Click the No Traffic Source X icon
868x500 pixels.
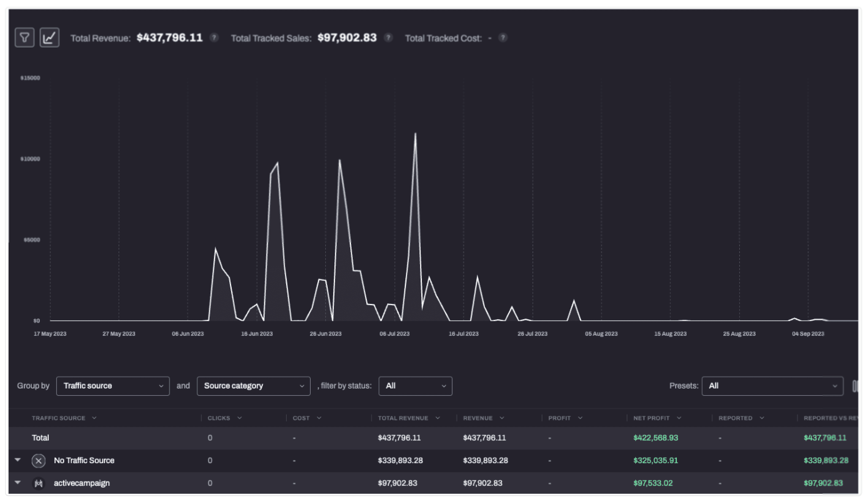coord(39,461)
